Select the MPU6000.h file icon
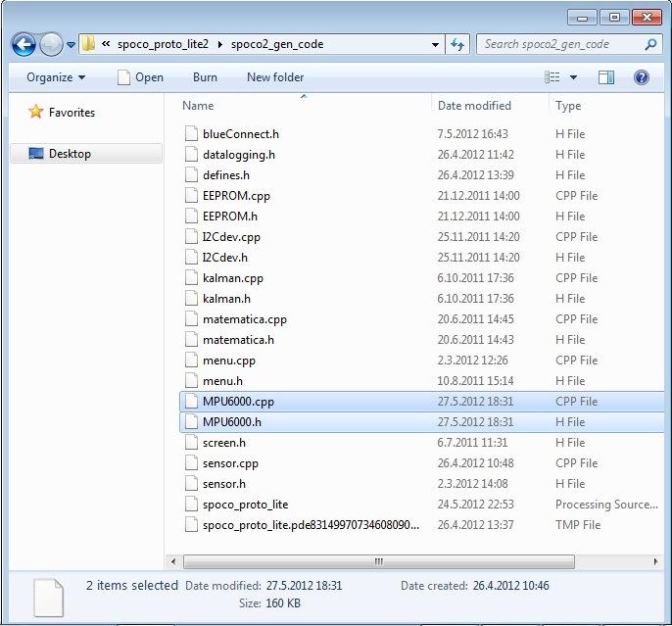Viewport: 672px width, 626px height. [x=191, y=421]
